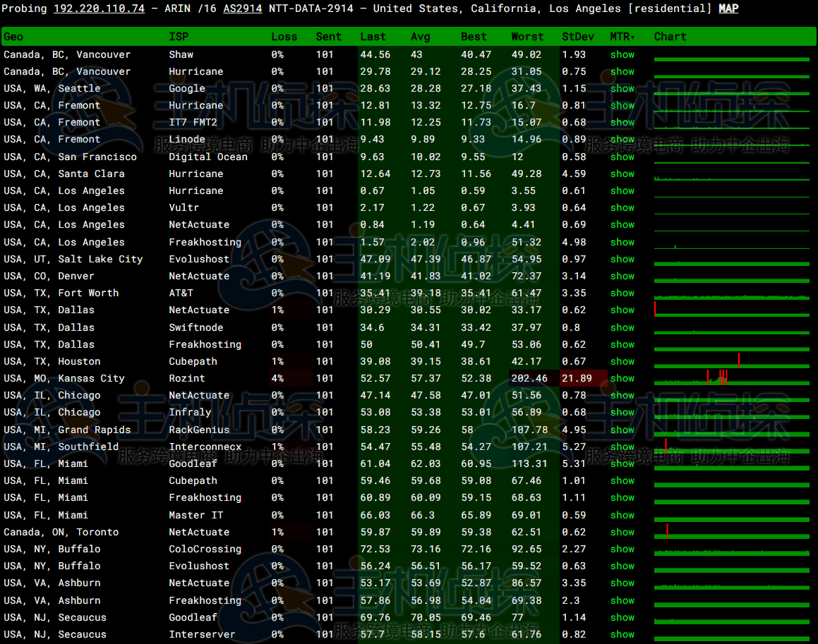Select the 4% loss cell for Rozint
The width and height of the screenshot is (818, 644).
tap(277, 378)
